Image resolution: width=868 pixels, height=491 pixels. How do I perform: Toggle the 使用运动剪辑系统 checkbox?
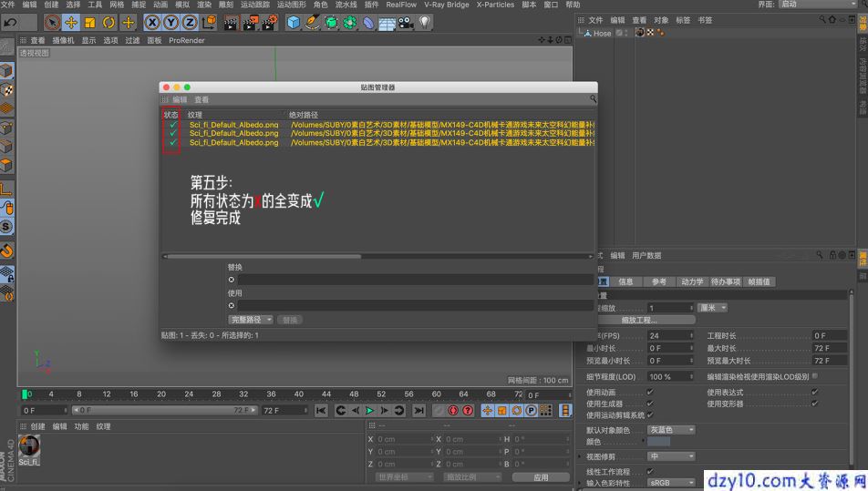pos(650,414)
